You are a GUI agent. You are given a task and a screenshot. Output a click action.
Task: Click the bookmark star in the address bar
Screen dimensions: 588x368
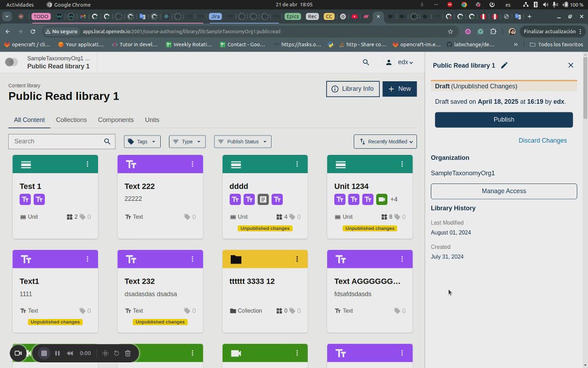point(450,32)
